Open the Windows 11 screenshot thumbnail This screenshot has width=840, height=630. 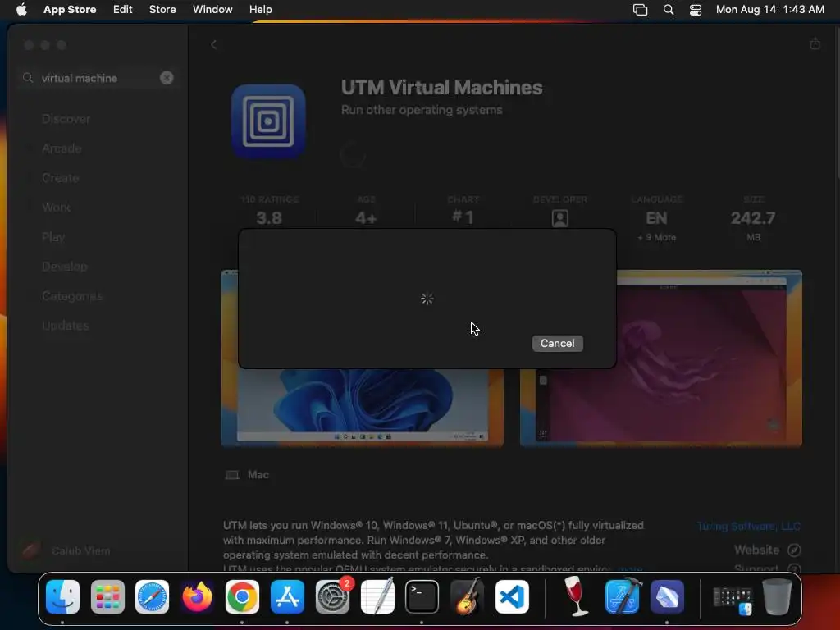pyautogui.click(x=363, y=407)
